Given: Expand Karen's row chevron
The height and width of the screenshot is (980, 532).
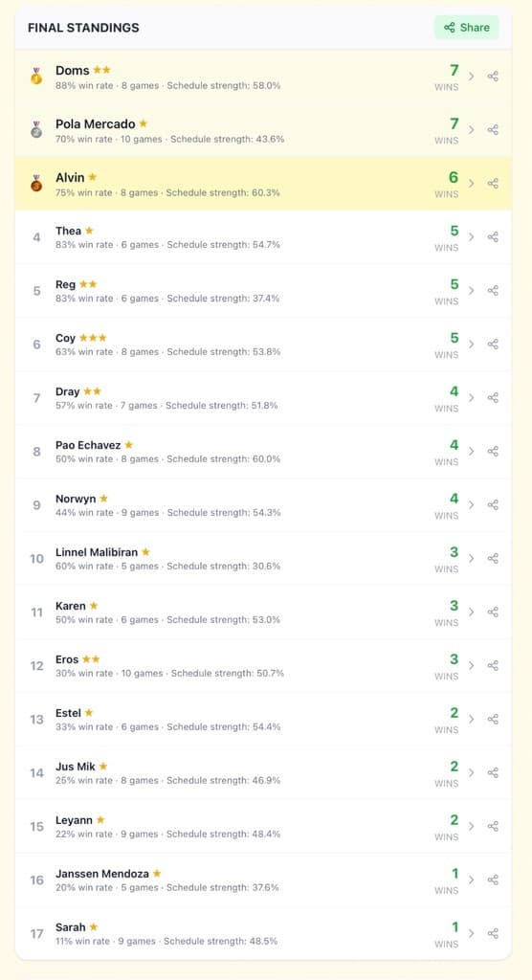Looking at the screenshot, I should tap(472, 612).
